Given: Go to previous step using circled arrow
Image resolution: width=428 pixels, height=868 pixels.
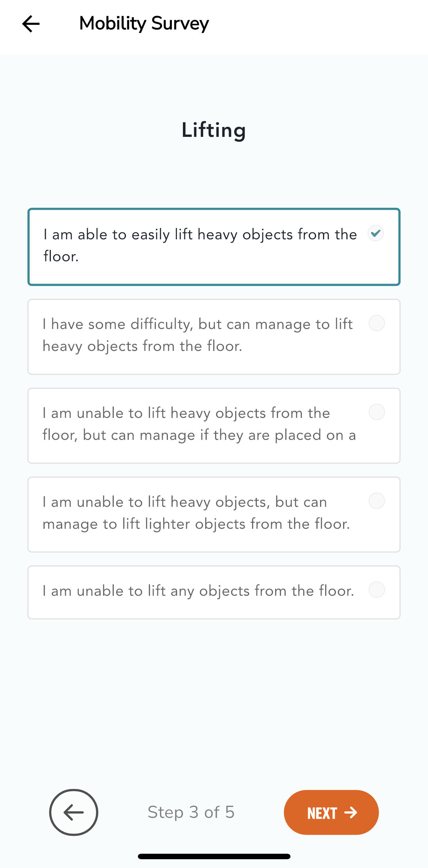Looking at the screenshot, I should pos(74,812).
